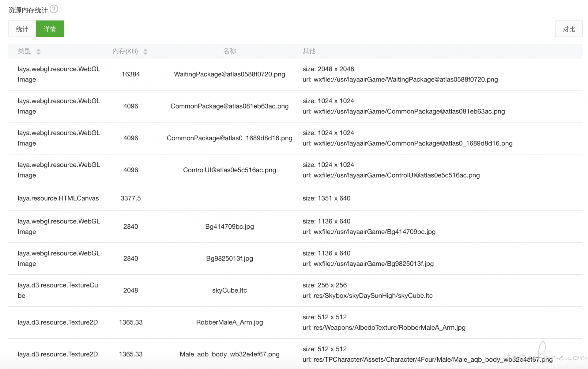Viewport: 588px width, 369px height.
Task: Click the 名称 column header
Action: 229,51
